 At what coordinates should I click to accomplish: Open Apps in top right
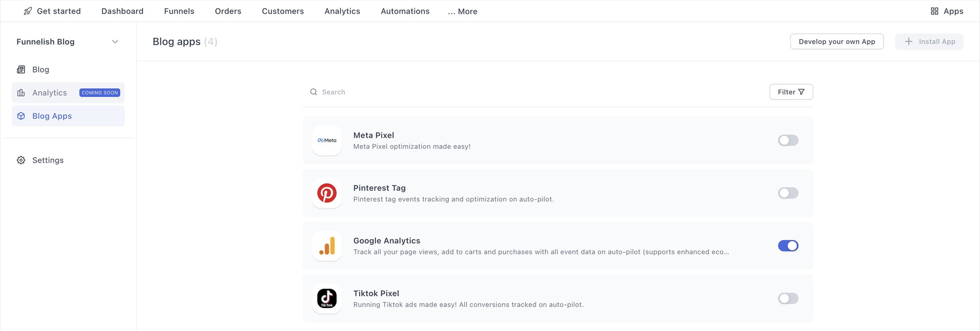coord(947,11)
